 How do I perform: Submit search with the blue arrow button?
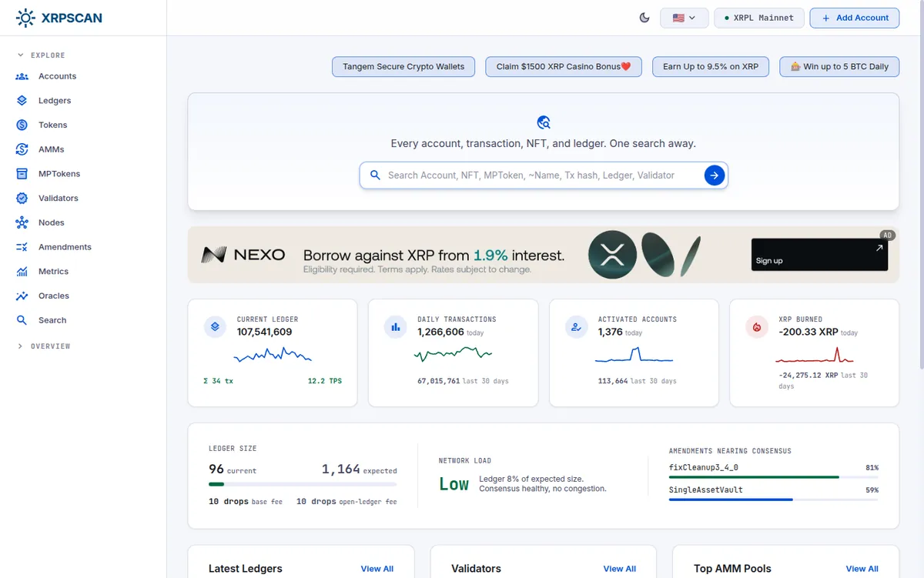click(715, 175)
